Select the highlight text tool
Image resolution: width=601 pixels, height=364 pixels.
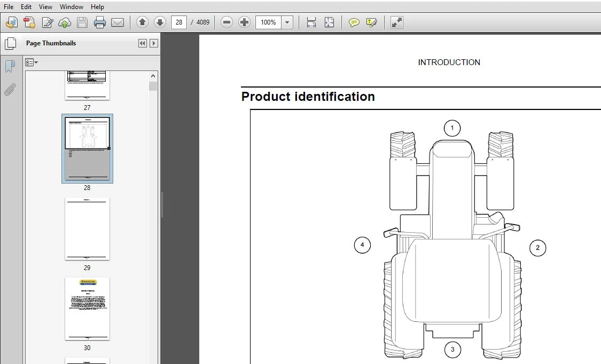coord(371,22)
